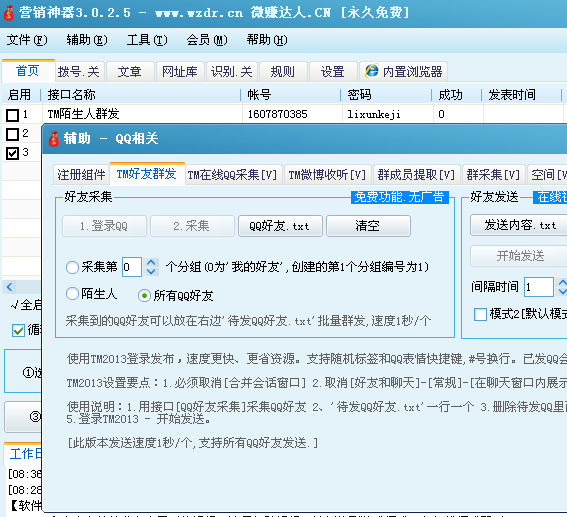Select the 采集第 radio button
The width and height of the screenshot is (567, 517).
tap(72, 268)
